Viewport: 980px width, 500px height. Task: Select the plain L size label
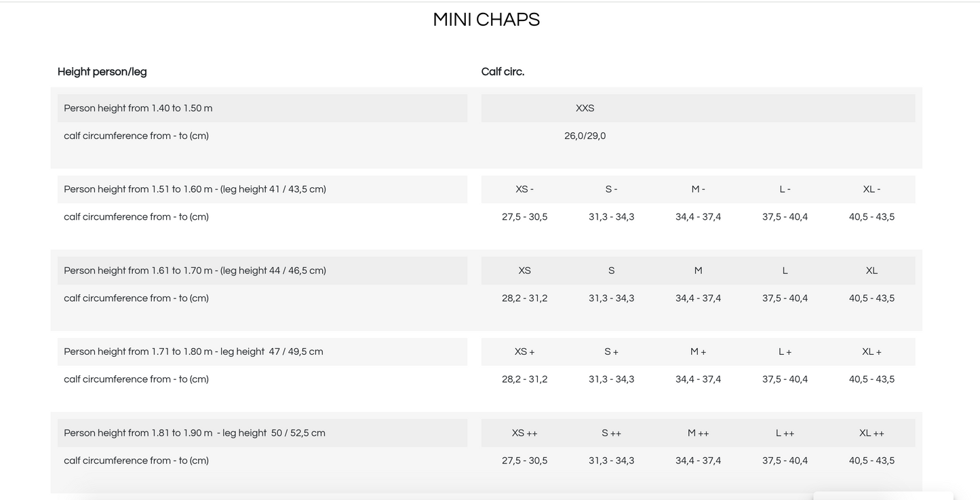(x=785, y=271)
